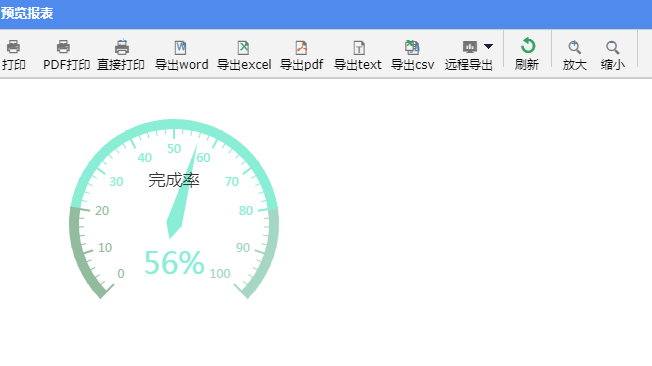
Task: Click the 完成率 gauge title
Action: point(174,180)
